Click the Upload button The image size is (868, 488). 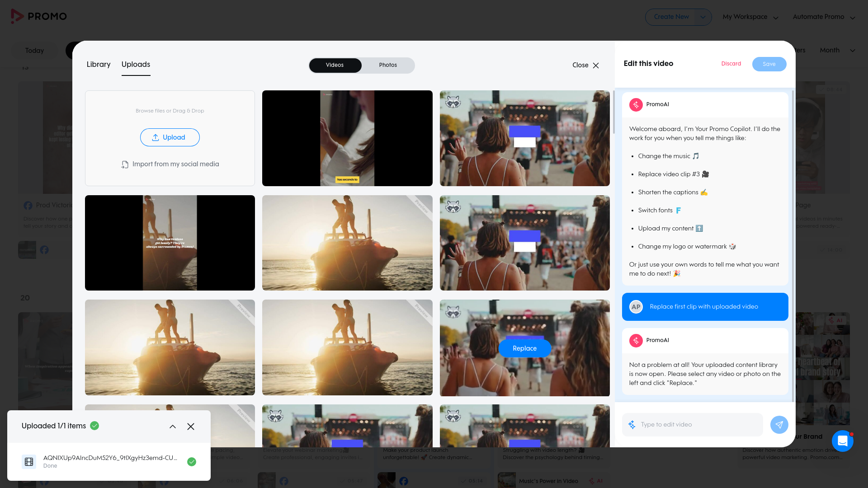pyautogui.click(x=170, y=137)
